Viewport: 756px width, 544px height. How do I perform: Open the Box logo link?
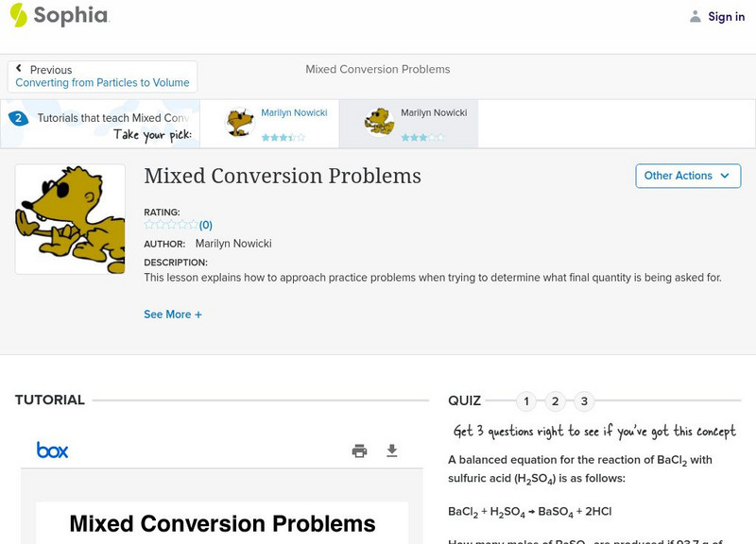click(54, 450)
